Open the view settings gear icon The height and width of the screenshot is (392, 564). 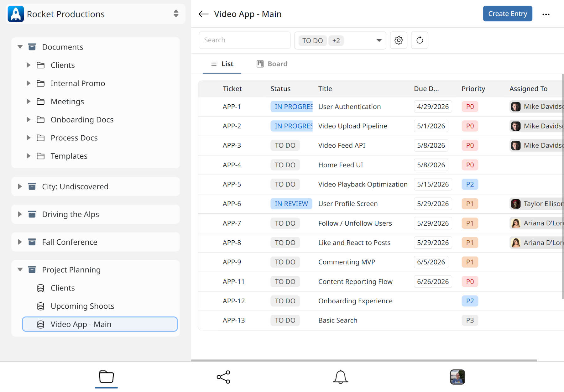(x=398, y=40)
